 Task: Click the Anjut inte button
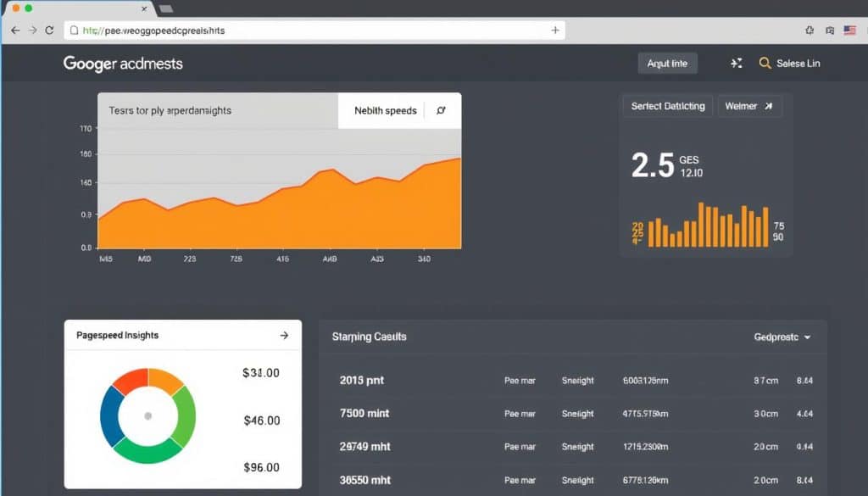pos(667,64)
